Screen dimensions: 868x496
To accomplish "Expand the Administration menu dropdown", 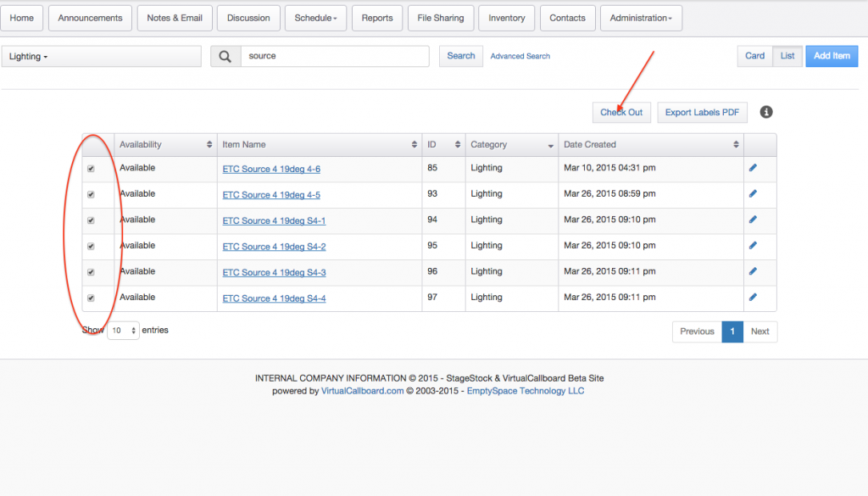I will tap(641, 19).
